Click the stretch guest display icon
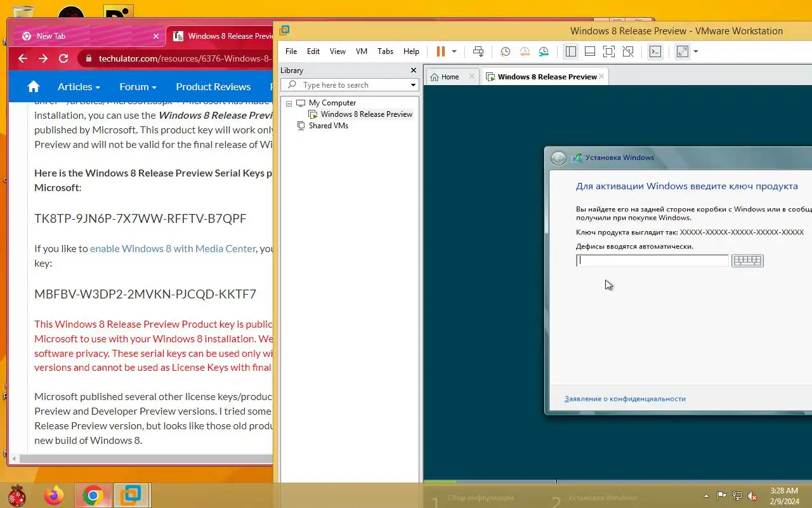This screenshot has width=812, height=508. (683, 51)
